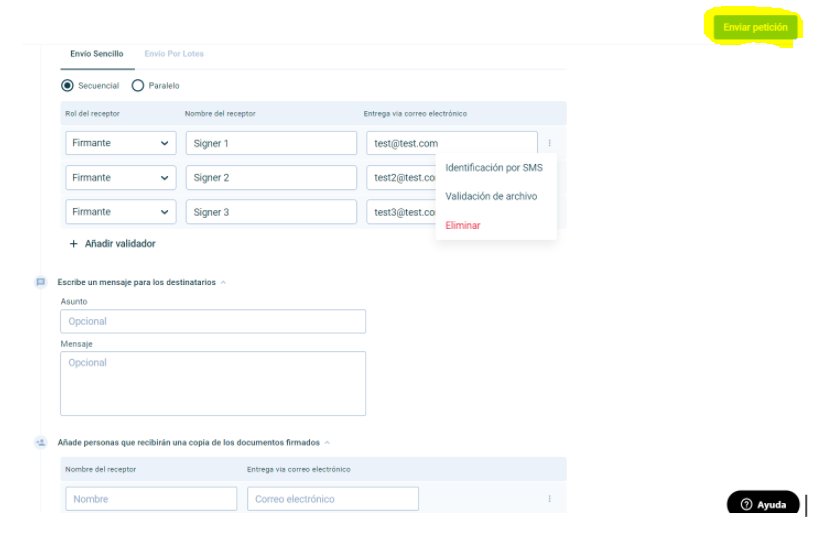Screen dimensions: 822x540
Task: Choose 'Validación de archivo' from the menu
Action: pyautogui.click(x=491, y=196)
